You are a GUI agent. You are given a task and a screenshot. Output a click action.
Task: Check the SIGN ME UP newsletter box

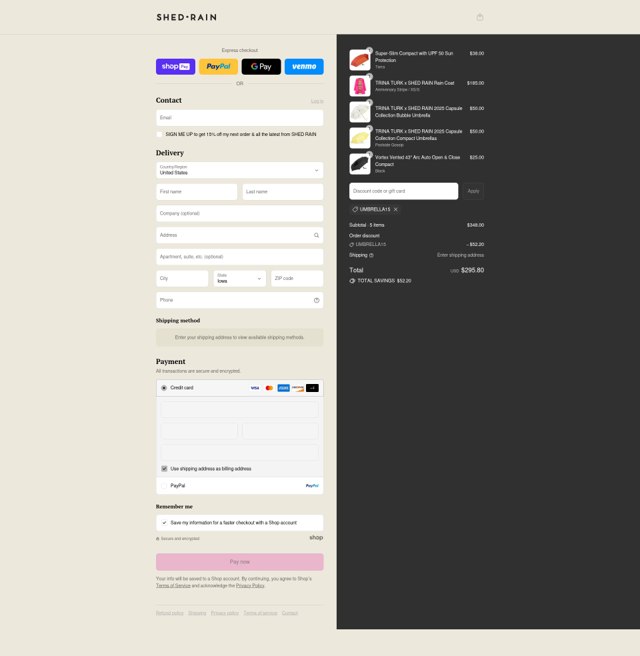[x=159, y=134]
